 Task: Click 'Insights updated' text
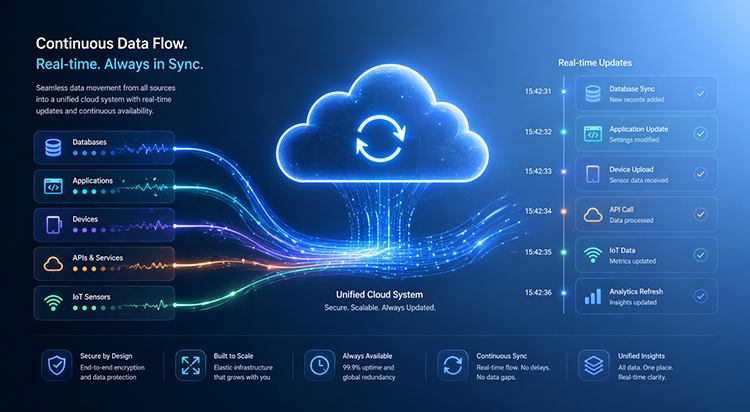coord(633,302)
